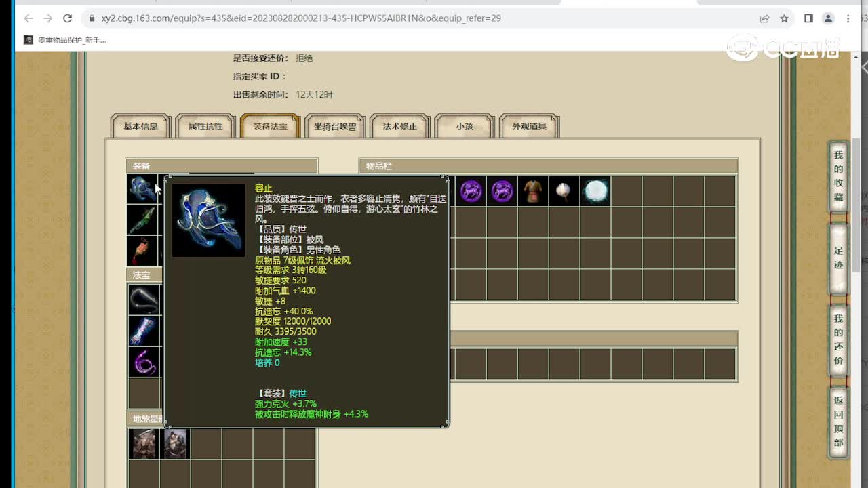Switch to the 法术修正 tab
This screenshot has height=488, width=868.
tap(399, 126)
